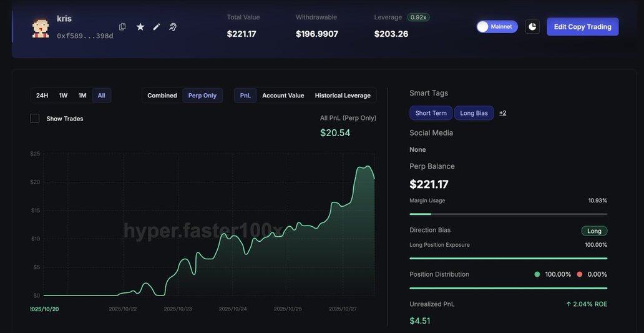The image size is (644, 333).
Task: Open the pie chart icon button
Action: point(532,27)
